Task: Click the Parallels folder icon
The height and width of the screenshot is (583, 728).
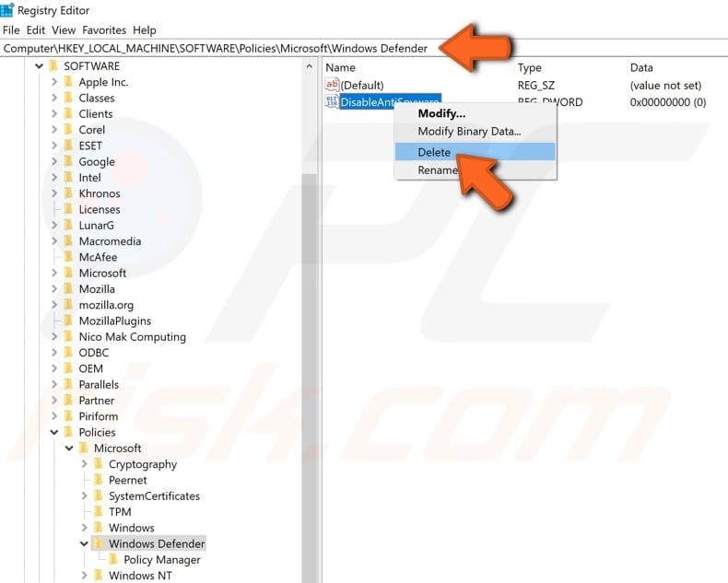Action: (x=68, y=384)
